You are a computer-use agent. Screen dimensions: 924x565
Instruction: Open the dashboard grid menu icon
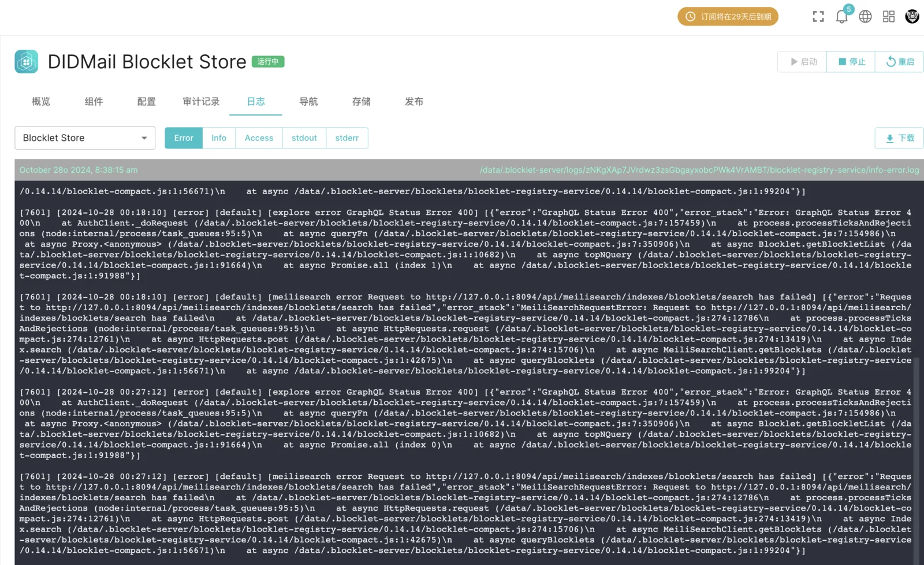889,17
